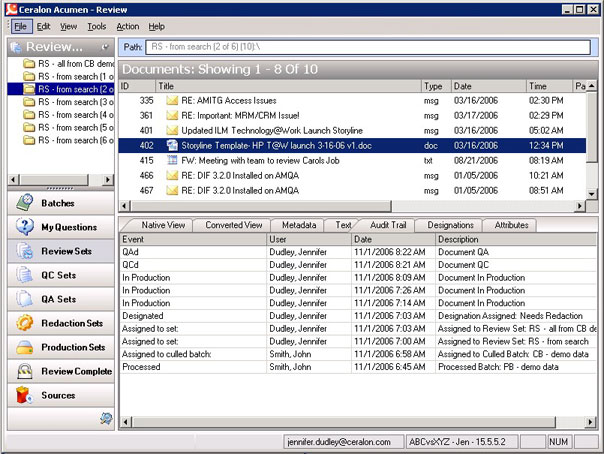The image size is (604, 454).
Task: Sort audit trail by Event column
Action: click(x=193, y=239)
